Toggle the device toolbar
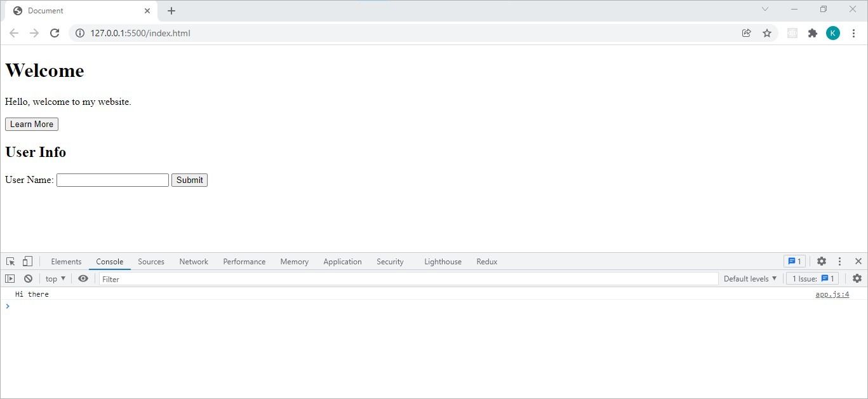 point(27,261)
